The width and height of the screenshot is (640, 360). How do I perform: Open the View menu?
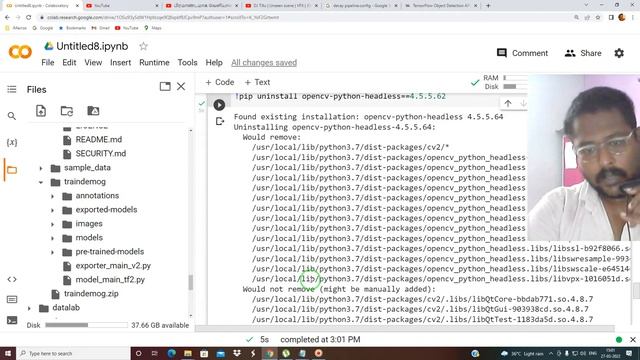pyautogui.click(x=93, y=63)
